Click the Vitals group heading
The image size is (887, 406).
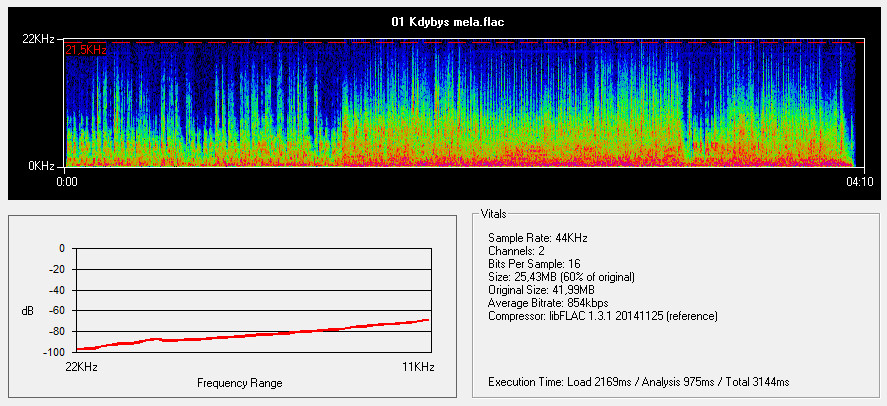tap(494, 214)
